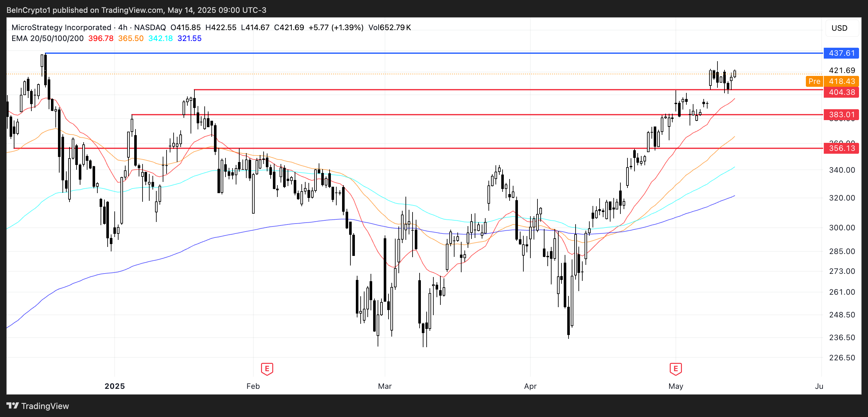The height and width of the screenshot is (417, 868).
Task: Click the low price L414.67 readout
Action: click(x=255, y=27)
